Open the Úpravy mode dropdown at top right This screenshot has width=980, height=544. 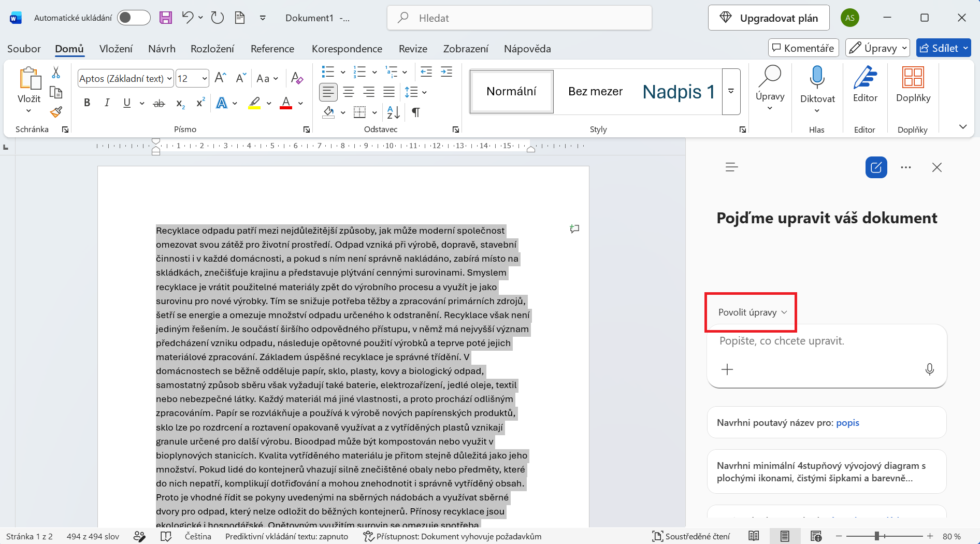[x=877, y=48]
